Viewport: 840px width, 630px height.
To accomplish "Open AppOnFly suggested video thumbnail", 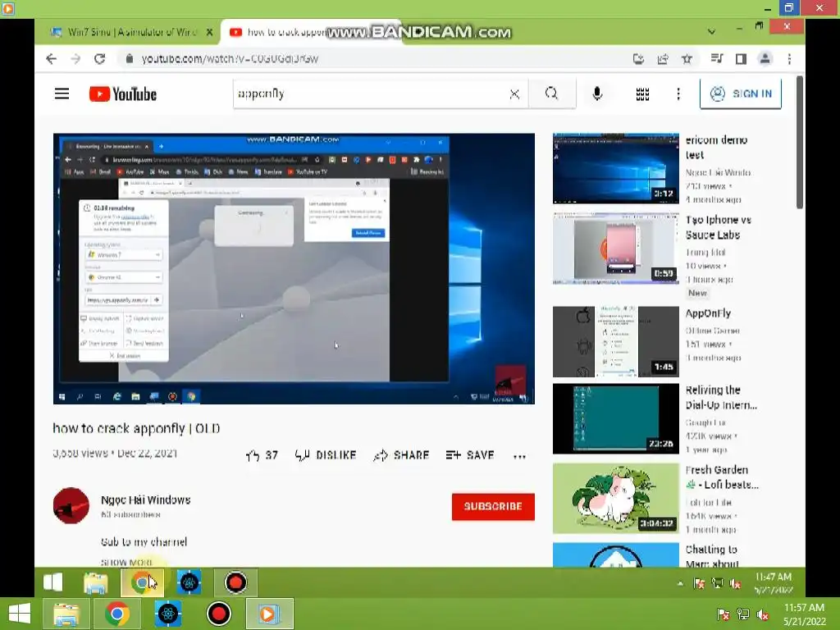I will pos(615,342).
